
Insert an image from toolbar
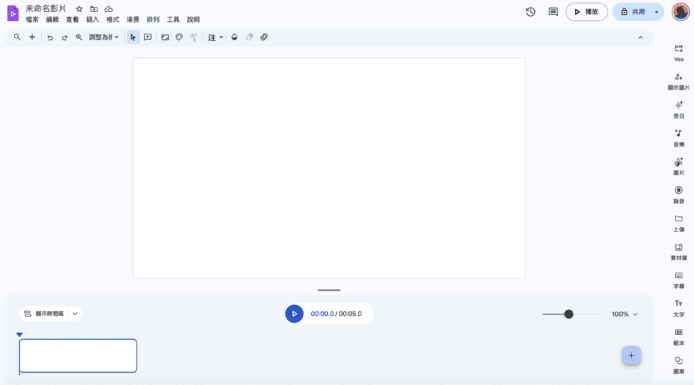click(x=165, y=38)
